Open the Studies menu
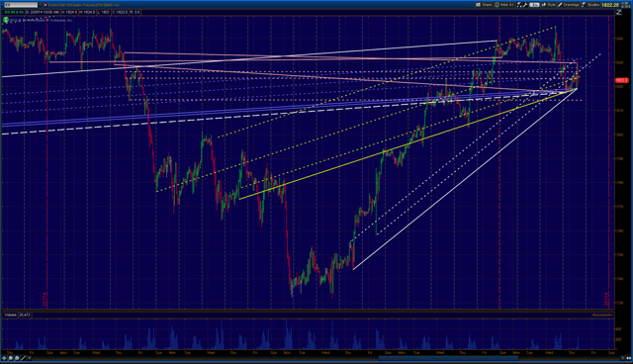The height and width of the screenshot is (364, 633). [590, 5]
